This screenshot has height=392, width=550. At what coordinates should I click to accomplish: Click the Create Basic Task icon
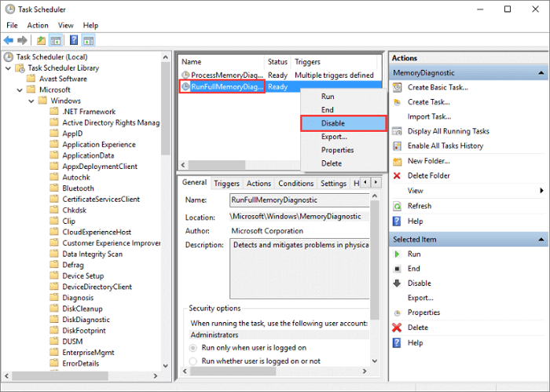click(397, 87)
